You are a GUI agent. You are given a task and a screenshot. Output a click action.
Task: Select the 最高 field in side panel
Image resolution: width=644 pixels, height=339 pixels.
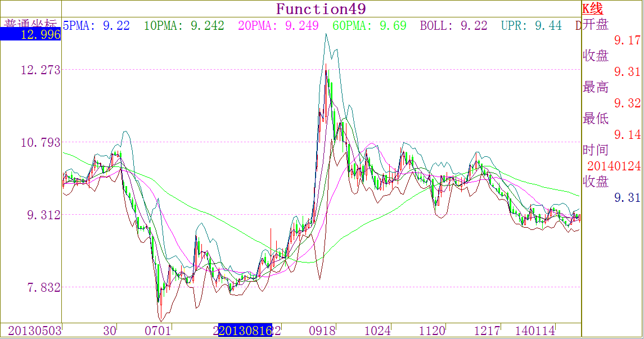pyautogui.click(x=596, y=87)
